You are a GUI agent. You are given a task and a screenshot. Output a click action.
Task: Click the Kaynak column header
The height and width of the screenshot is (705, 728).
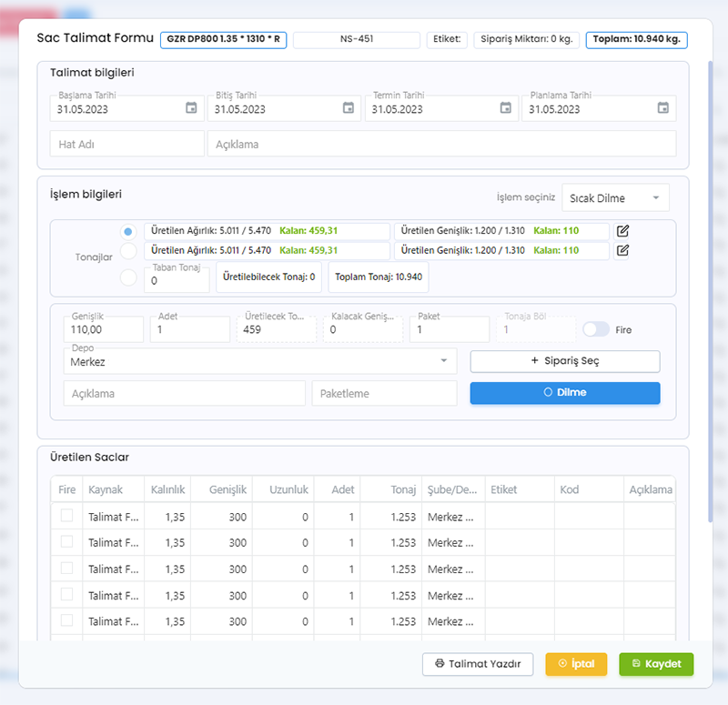point(113,489)
